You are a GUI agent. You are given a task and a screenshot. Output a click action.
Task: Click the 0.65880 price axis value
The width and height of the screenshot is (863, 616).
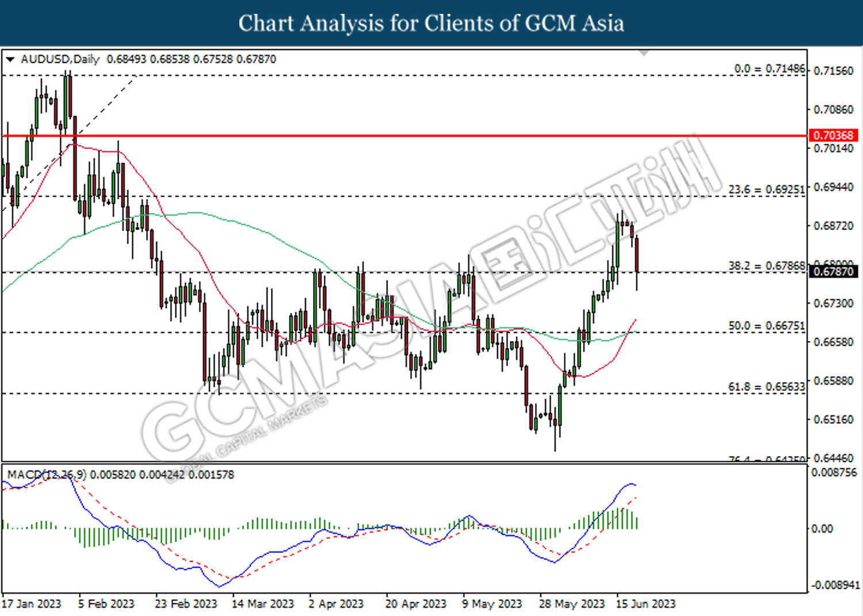click(x=834, y=381)
